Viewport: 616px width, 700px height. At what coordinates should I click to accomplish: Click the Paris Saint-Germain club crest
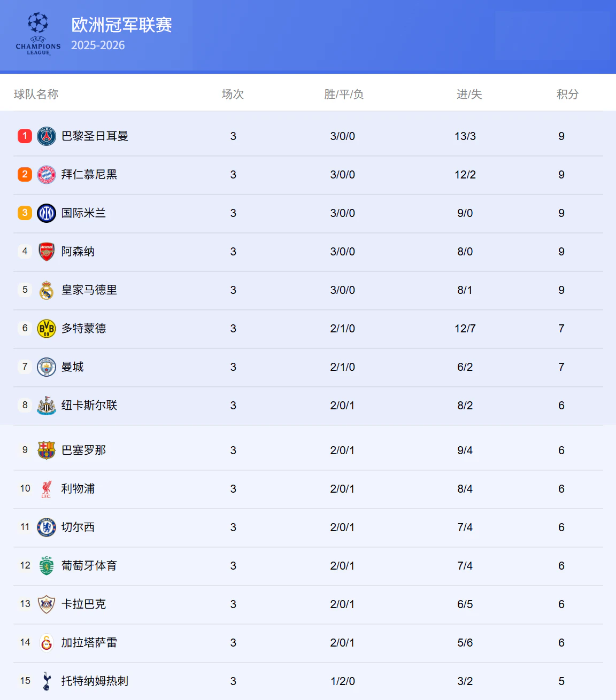click(47, 136)
